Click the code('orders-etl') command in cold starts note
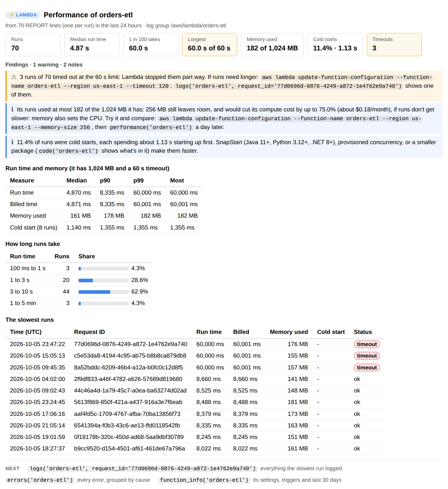448x489 pixels. (68, 151)
